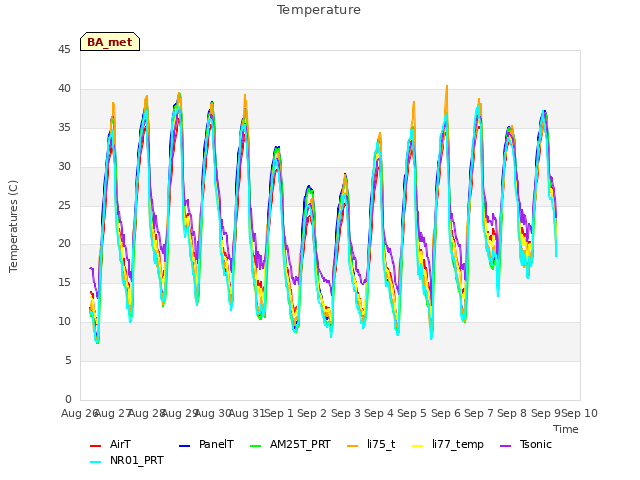This screenshot has height=480, width=640.
Task: Click the 10 y-axis tick label
Action: 64,321
